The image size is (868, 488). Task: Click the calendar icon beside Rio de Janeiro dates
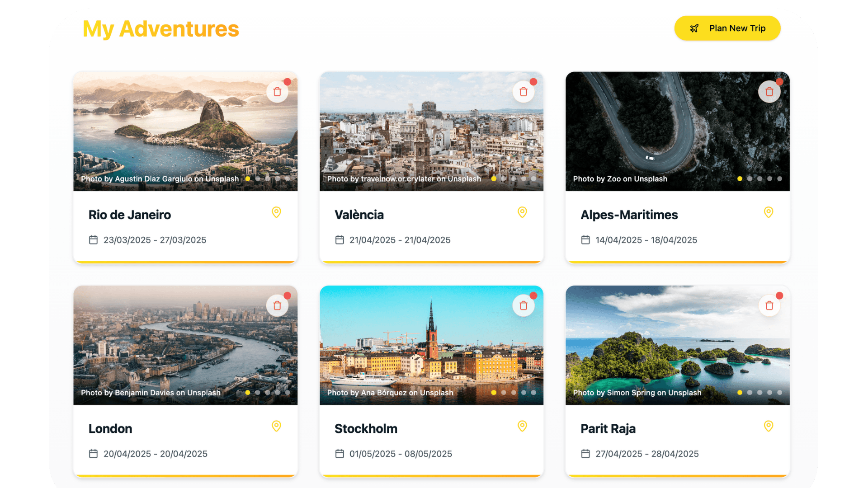click(93, 240)
